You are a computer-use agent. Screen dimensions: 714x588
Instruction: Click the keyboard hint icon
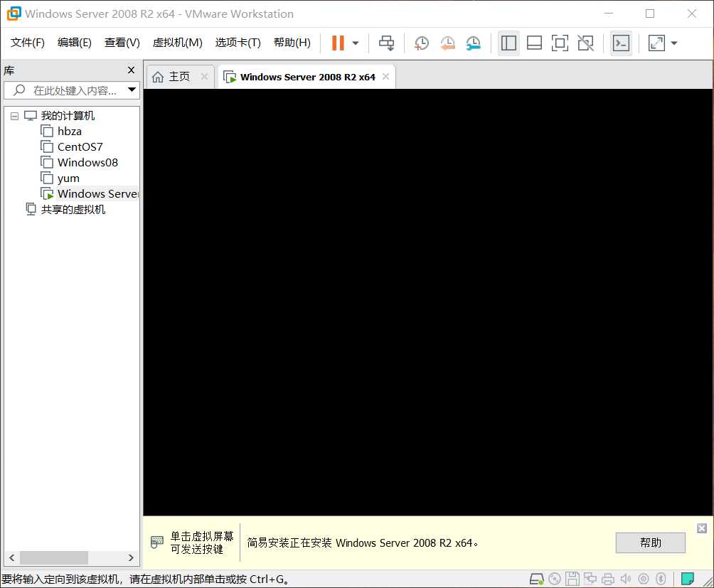156,542
